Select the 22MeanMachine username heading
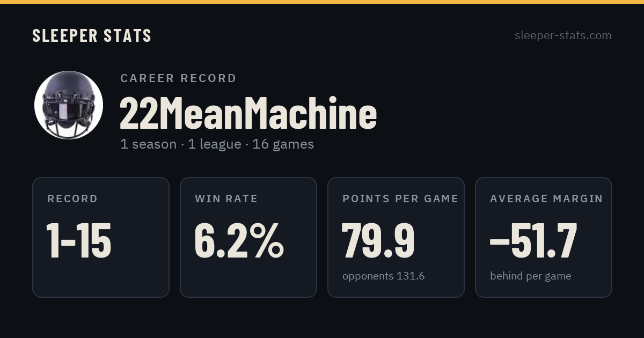This screenshot has height=338, width=644. [248, 113]
